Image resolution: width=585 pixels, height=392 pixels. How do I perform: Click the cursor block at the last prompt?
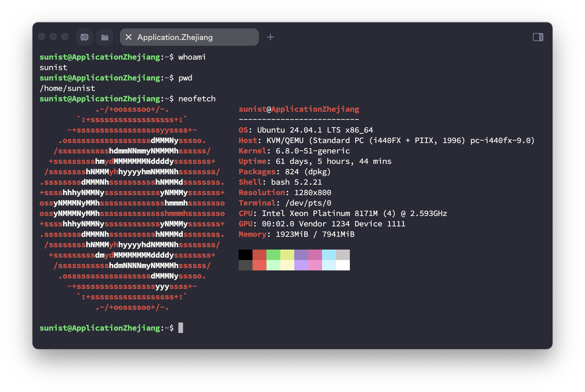181,328
